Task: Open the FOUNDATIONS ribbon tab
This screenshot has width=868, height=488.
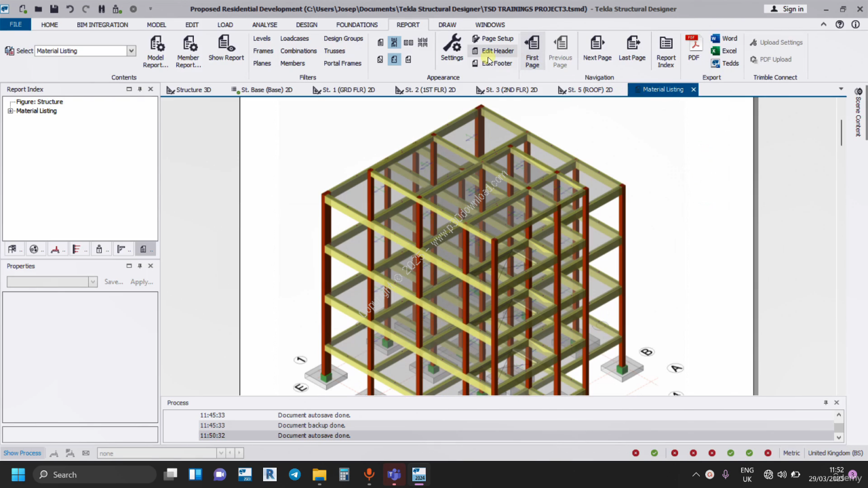Action: pos(357,25)
